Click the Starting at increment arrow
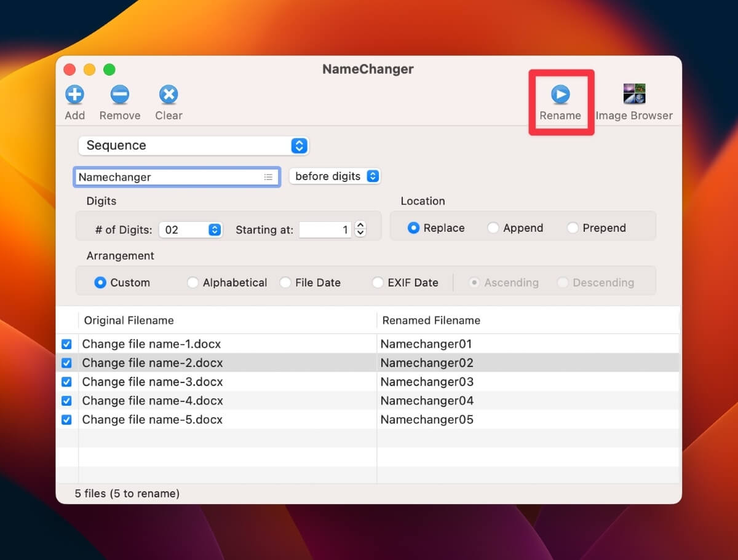The height and width of the screenshot is (560, 738). click(360, 225)
